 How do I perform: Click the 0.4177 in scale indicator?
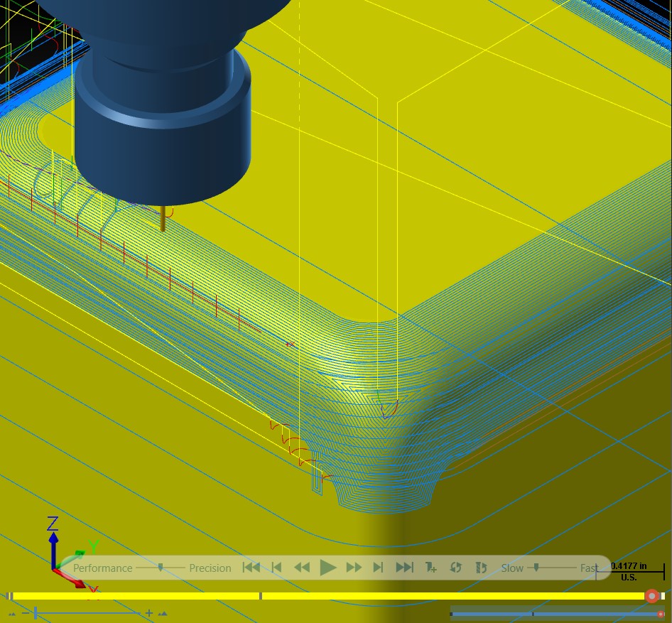point(629,571)
